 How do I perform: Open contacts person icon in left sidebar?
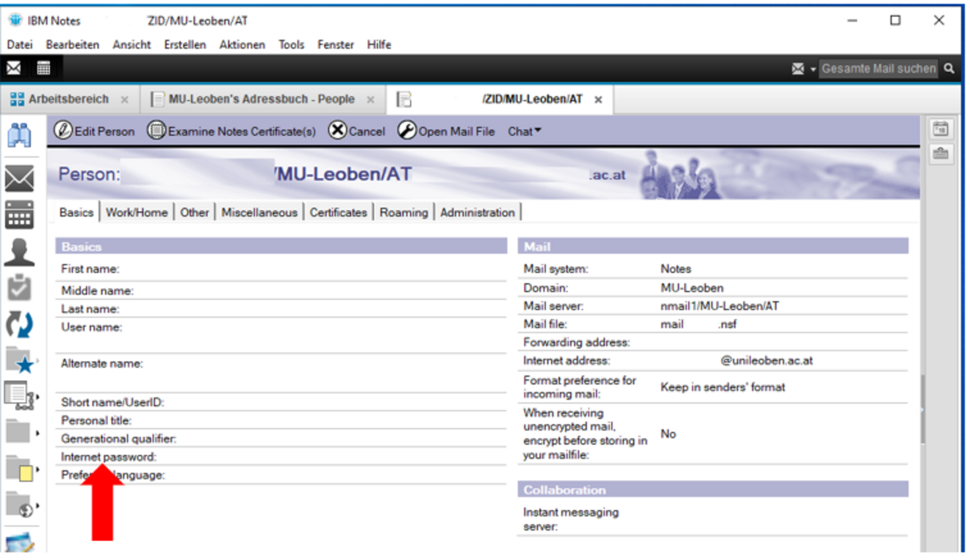click(x=20, y=251)
